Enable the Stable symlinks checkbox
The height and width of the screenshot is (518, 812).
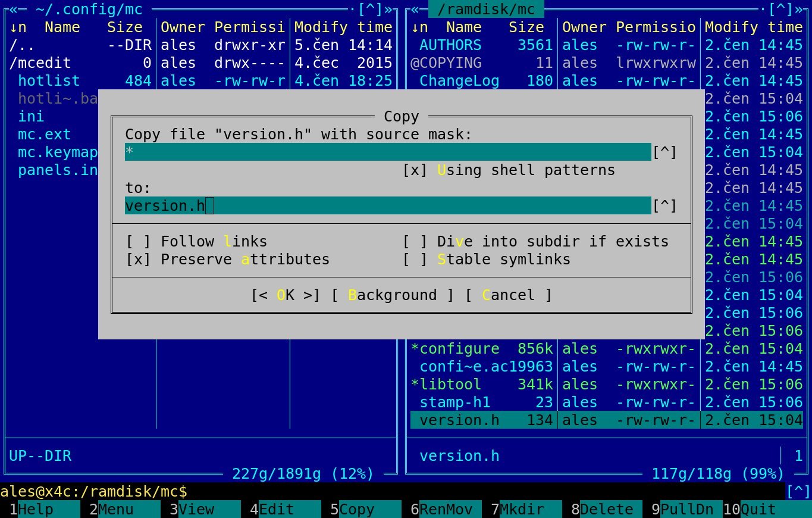point(415,260)
